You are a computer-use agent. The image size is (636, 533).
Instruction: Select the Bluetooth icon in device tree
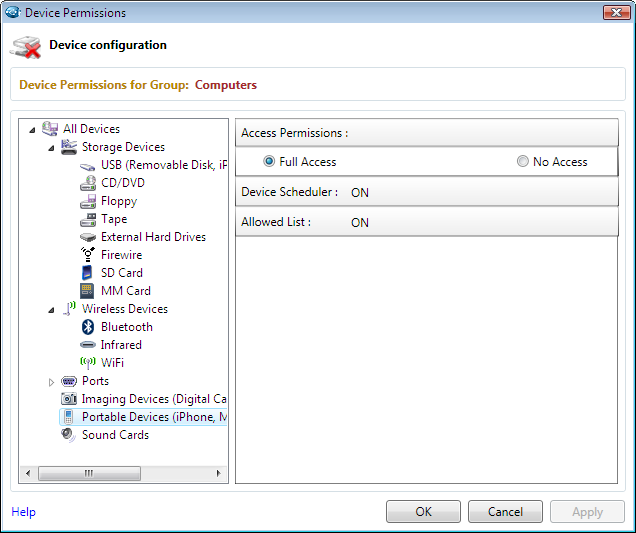(88, 327)
